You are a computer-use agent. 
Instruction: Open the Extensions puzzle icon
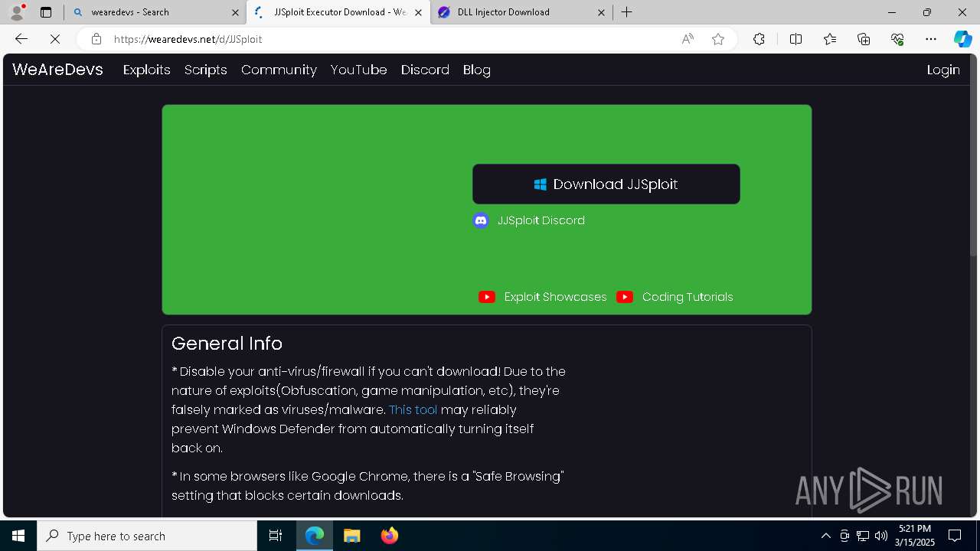coord(759,39)
